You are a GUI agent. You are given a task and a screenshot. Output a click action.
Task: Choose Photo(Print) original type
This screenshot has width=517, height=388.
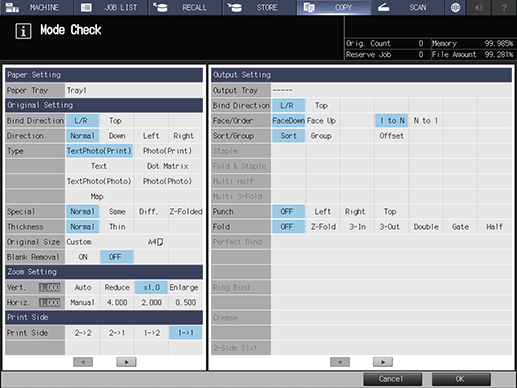[168, 151]
